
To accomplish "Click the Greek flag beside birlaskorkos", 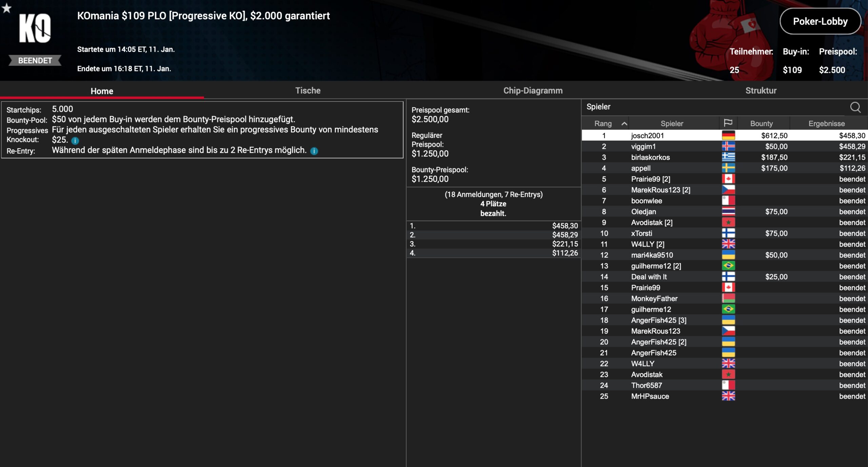I will coord(728,157).
